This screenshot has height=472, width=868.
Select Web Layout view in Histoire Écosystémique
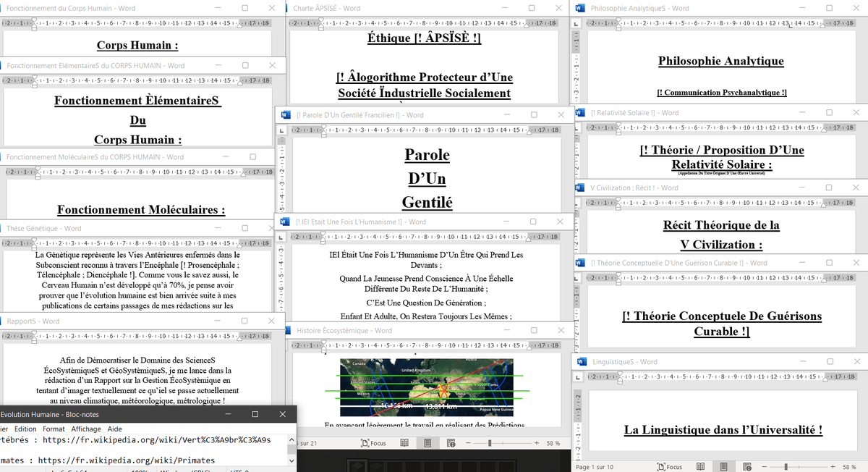[x=451, y=443]
